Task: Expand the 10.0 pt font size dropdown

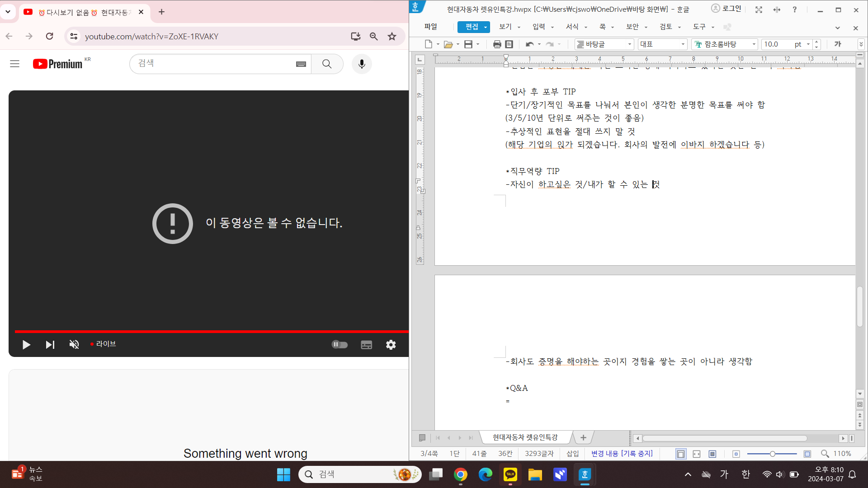Action: (808, 44)
